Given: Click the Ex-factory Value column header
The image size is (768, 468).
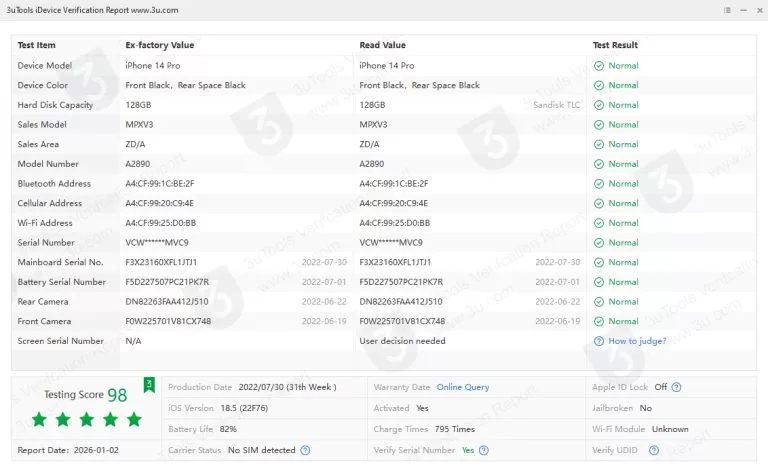Looking at the screenshot, I should [160, 45].
